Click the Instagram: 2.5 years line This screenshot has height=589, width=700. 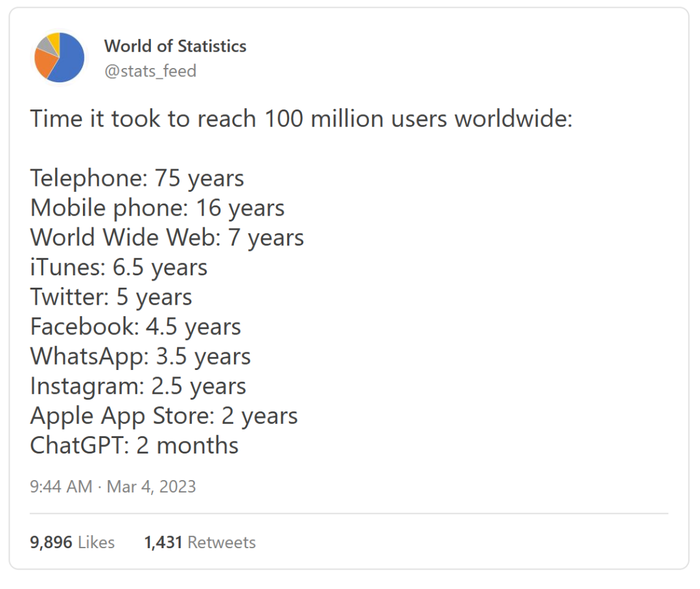[x=138, y=386]
